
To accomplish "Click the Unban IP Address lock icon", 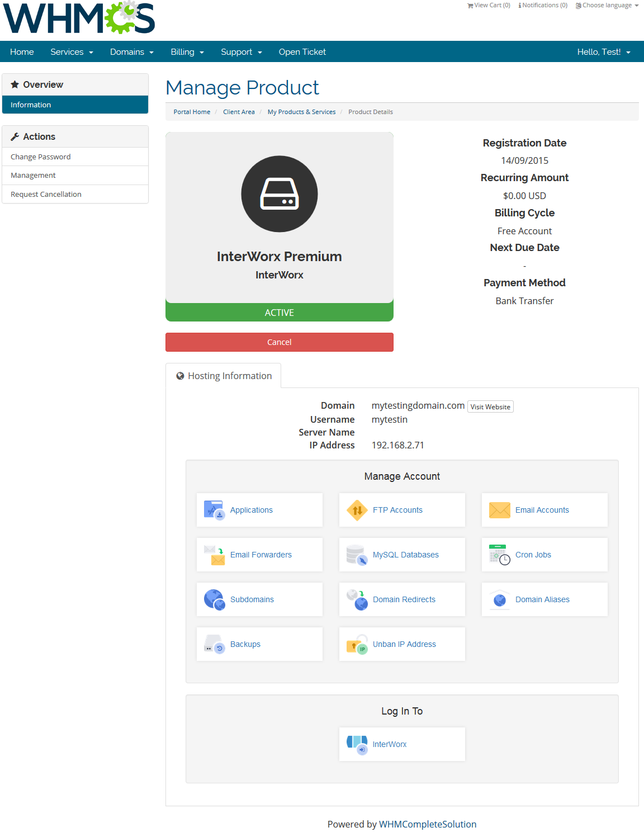I will (x=357, y=644).
